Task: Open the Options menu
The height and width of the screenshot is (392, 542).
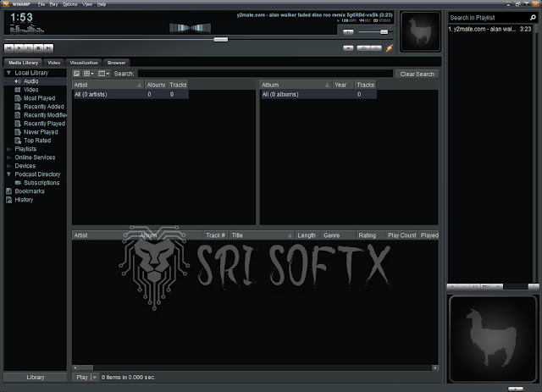Action: (69, 4)
